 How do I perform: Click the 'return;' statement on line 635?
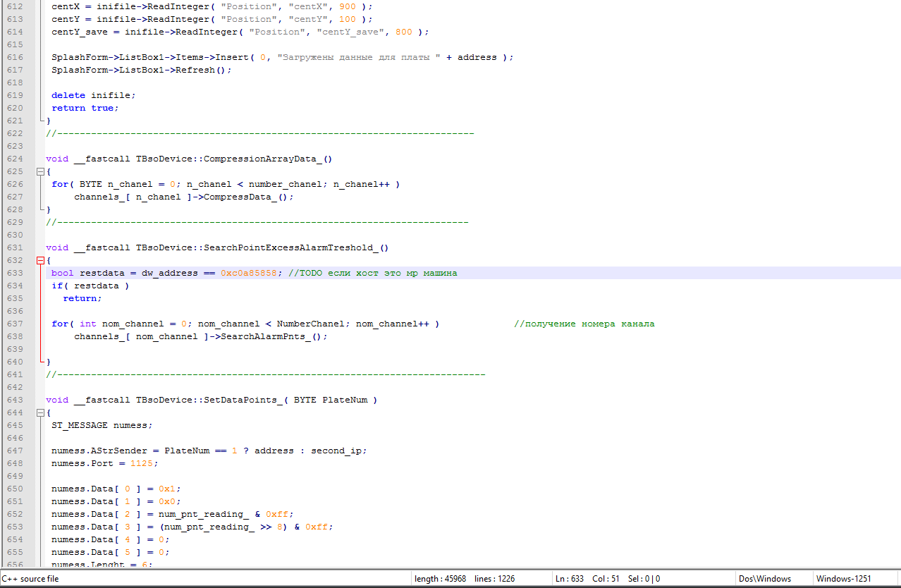tap(82, 298)
